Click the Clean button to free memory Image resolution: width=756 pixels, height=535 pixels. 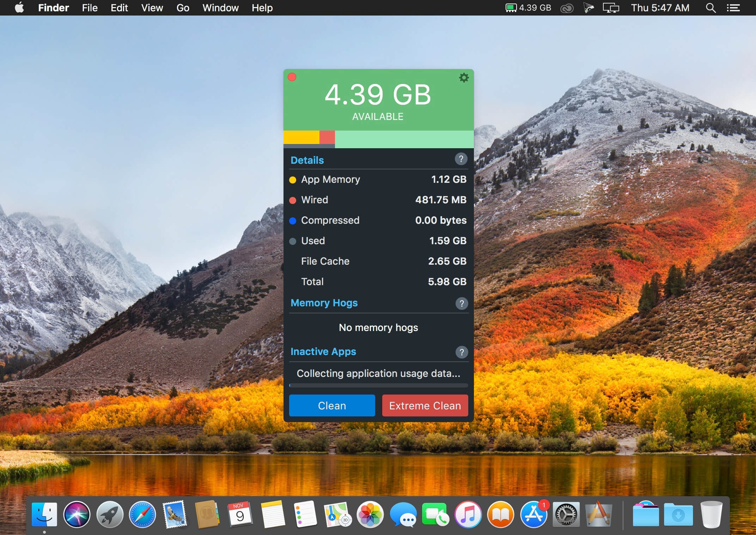333,405
